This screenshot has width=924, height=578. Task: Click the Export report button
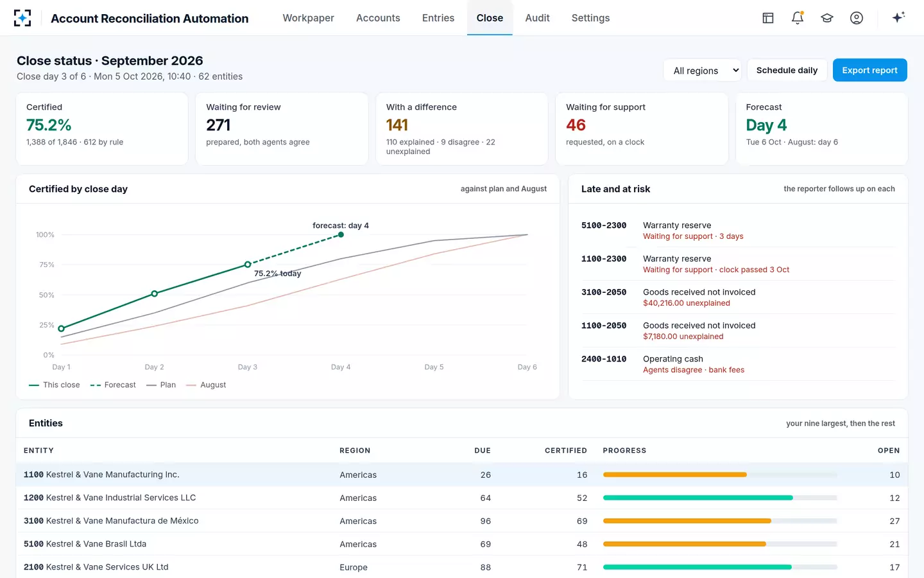(869, 70)
